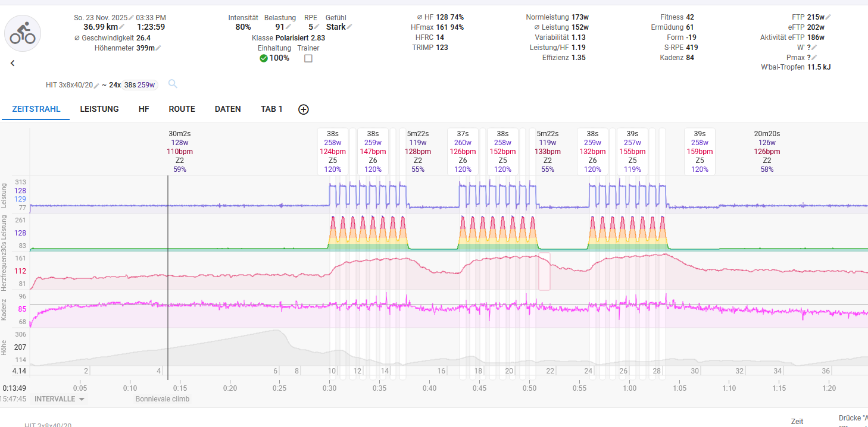The height and width of the screenshot is (427, 868).
Task: Click the pencil next to FTP 215w
Action: click(x=828, y=17)
